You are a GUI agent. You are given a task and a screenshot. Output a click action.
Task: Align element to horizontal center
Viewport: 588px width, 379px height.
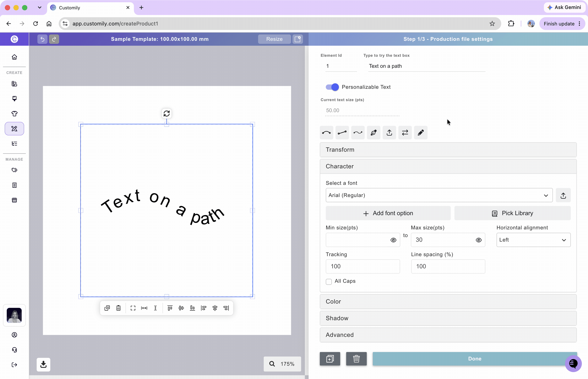pyautogui.click(x=215, y=308)
